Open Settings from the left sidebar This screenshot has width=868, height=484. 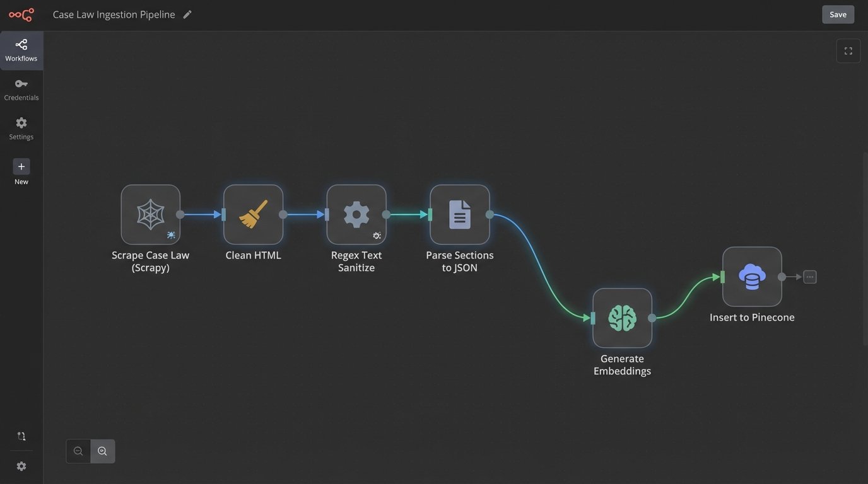pyautogui.click(x=21, y=127)
